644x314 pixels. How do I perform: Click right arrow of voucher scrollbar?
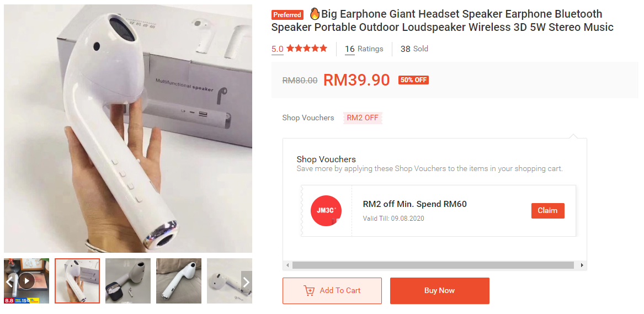[582, 265]
